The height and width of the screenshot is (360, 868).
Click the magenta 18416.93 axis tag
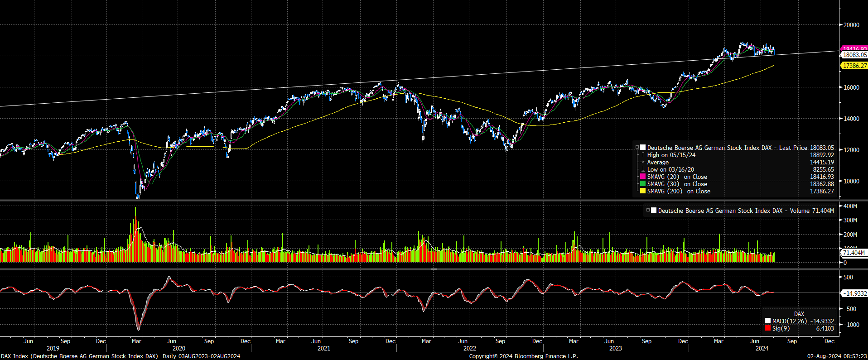pos(854,48)
